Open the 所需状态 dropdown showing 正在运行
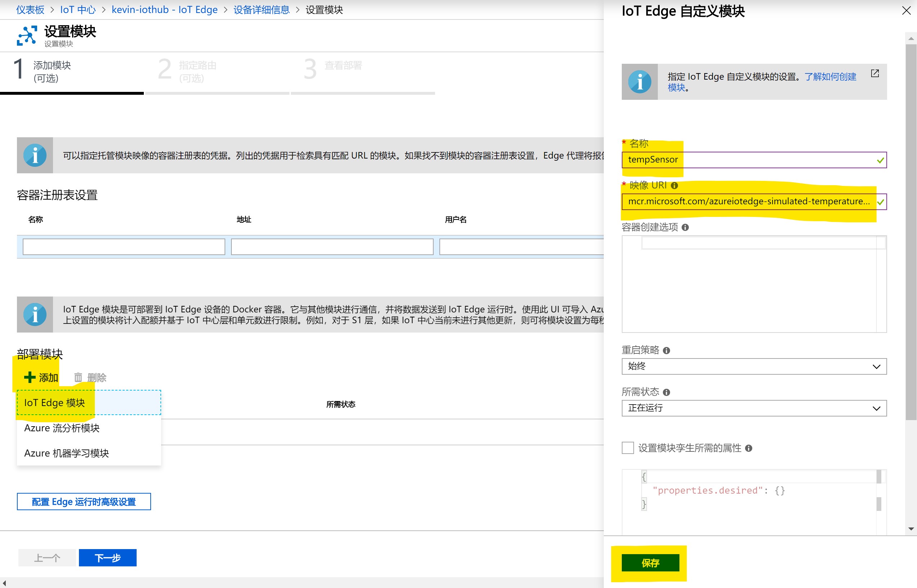 point(754,409)
